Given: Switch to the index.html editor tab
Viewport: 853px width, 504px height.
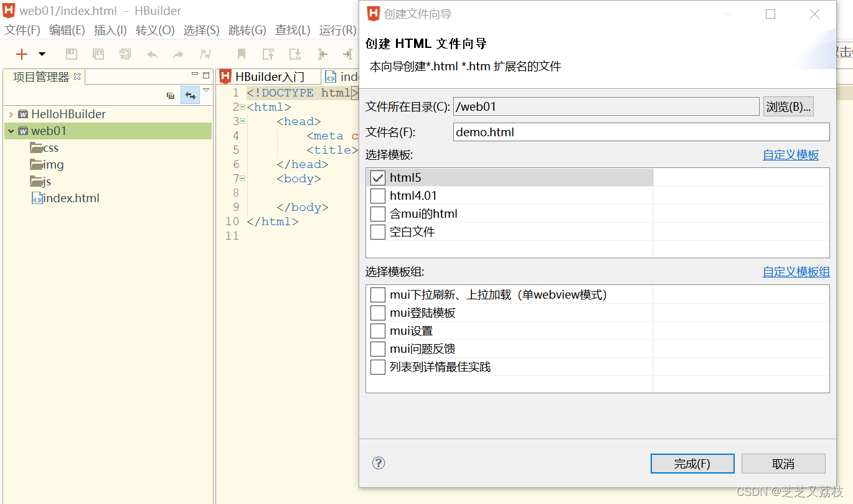Looking at the screenshot, I should (341, 77).
